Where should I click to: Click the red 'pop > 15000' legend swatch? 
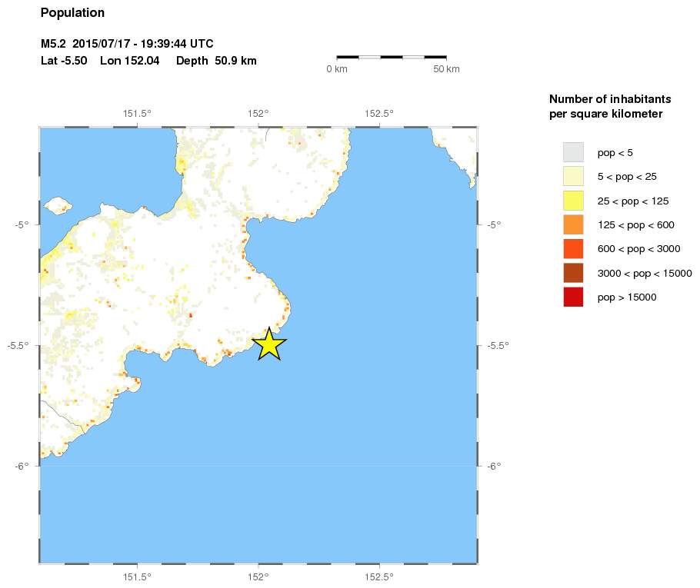573,297
